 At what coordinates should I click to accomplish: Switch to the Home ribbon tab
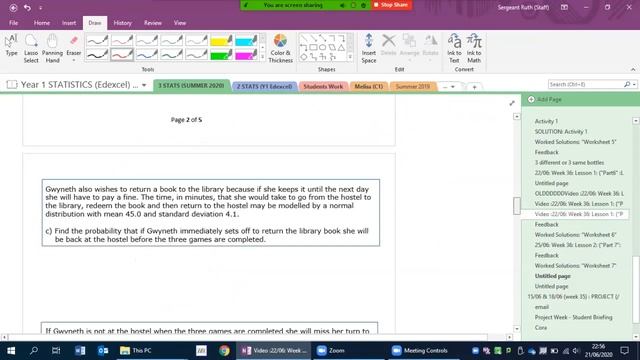pyautogui.click(x=42, y=23)
